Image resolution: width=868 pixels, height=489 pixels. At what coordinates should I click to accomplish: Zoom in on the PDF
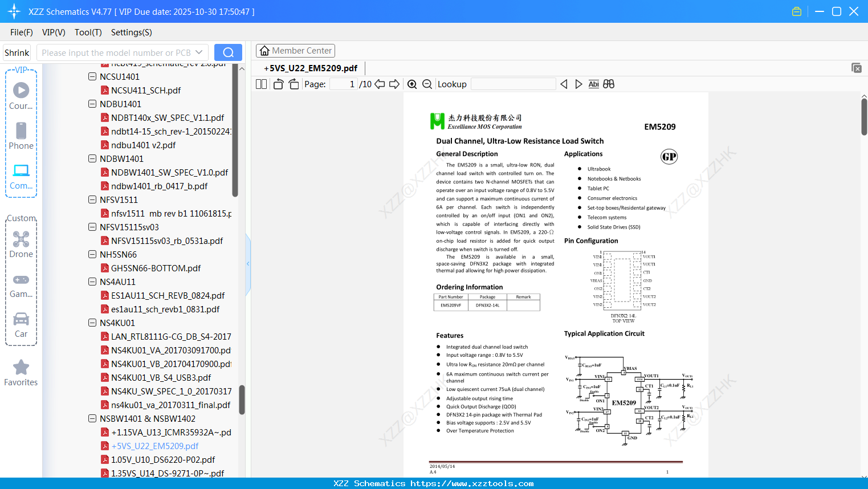coord(412,84)
